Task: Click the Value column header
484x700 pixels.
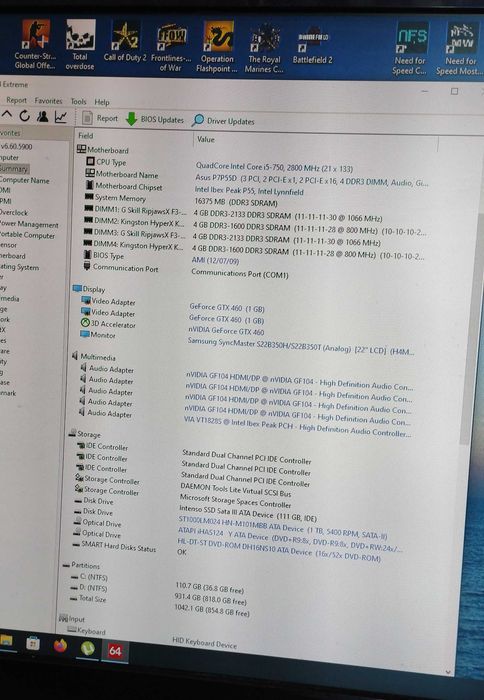Action: click(206, 139)
